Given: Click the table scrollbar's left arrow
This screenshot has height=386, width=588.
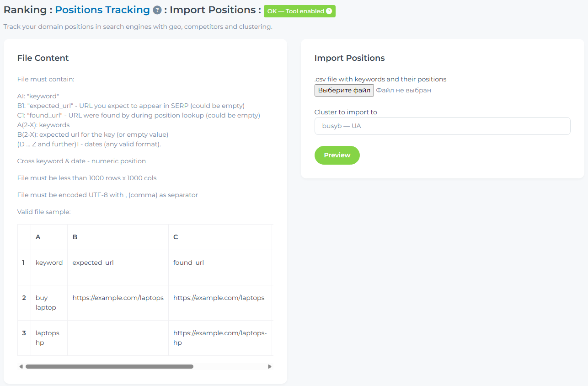Looking at the screenshot, I should coord(21,366).
